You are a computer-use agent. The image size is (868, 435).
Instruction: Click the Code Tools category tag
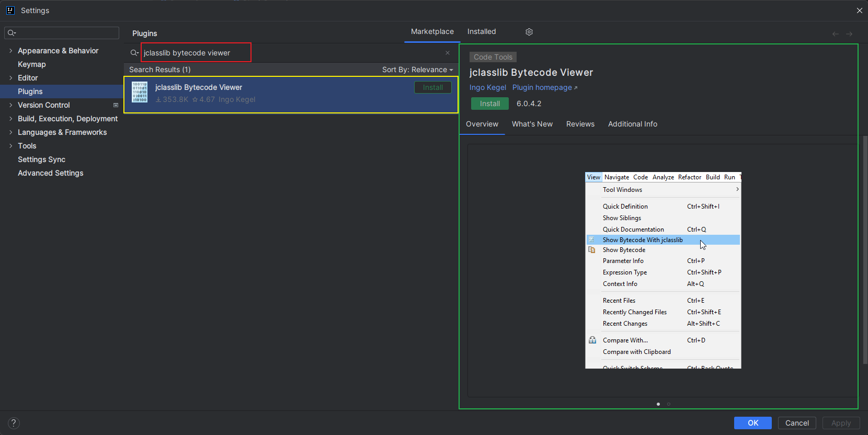[x=493, y=57]
